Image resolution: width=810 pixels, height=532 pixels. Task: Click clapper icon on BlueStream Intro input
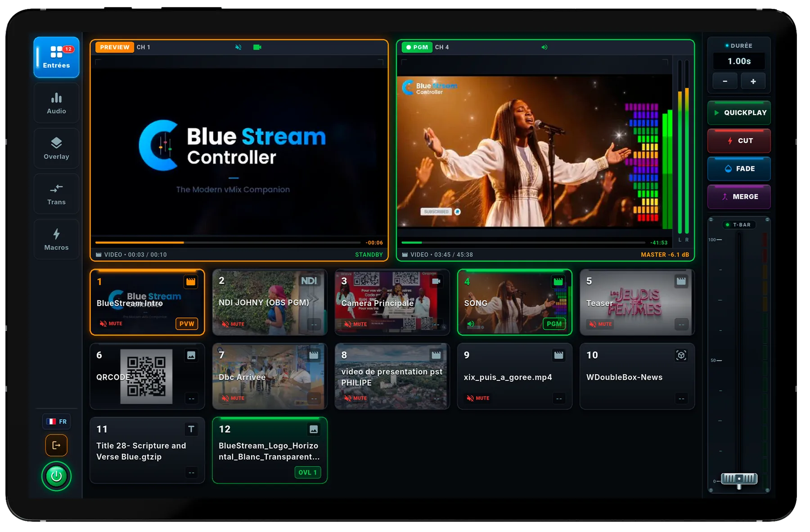tap(191, 282)
